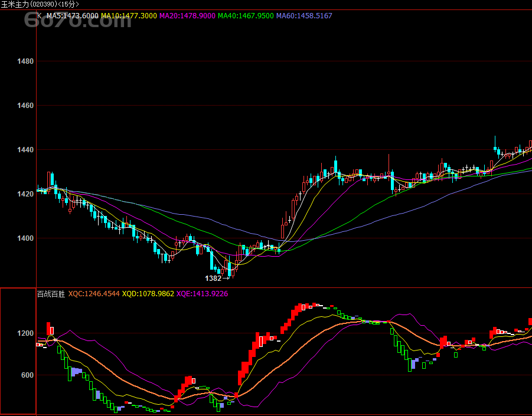
Task: Click the 1382 low price marker
Action: click(213, 278)
